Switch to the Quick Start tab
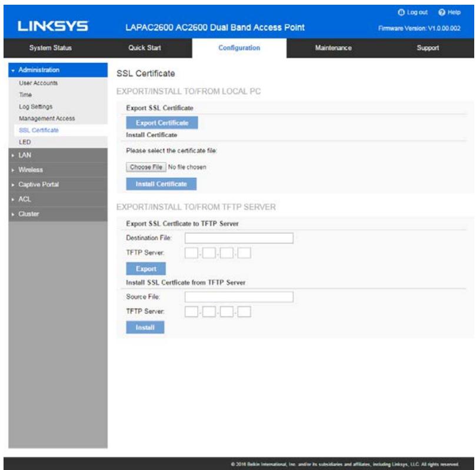The width and height of the screenshot is (476, 470). pos(145,48)
